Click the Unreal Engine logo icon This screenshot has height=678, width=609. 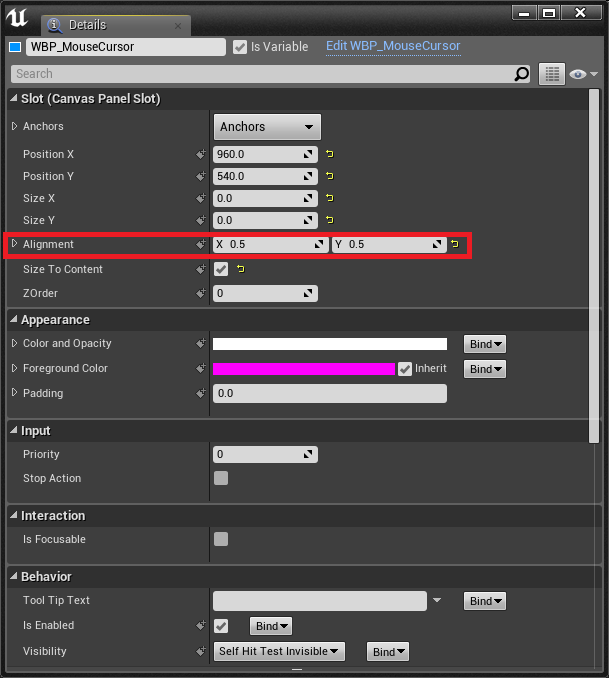[17, 18]
